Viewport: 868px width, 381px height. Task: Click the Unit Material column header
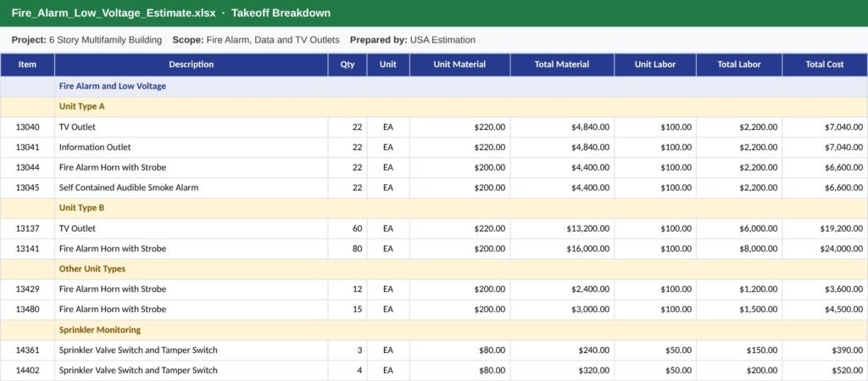459,64
